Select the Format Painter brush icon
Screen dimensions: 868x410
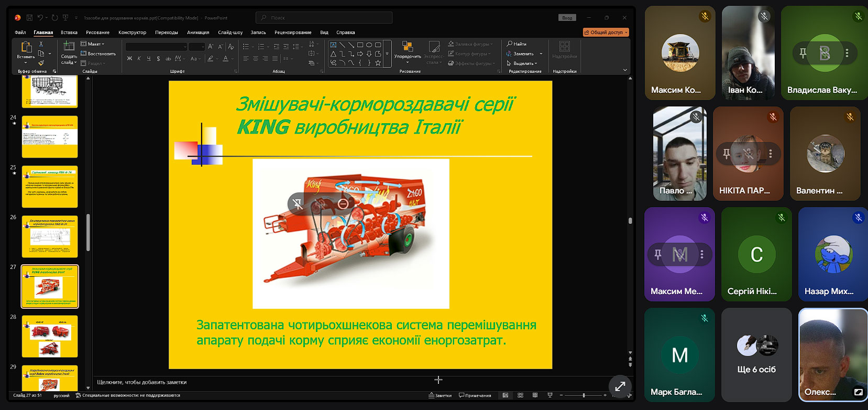[41, 63]
